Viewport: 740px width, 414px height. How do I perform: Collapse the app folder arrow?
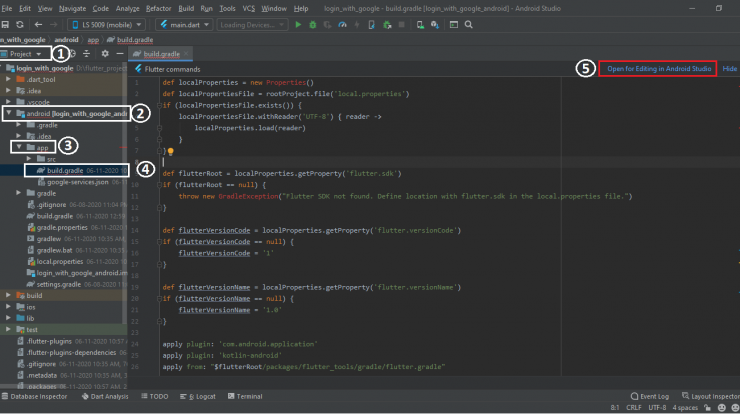[x=19, y=147]
